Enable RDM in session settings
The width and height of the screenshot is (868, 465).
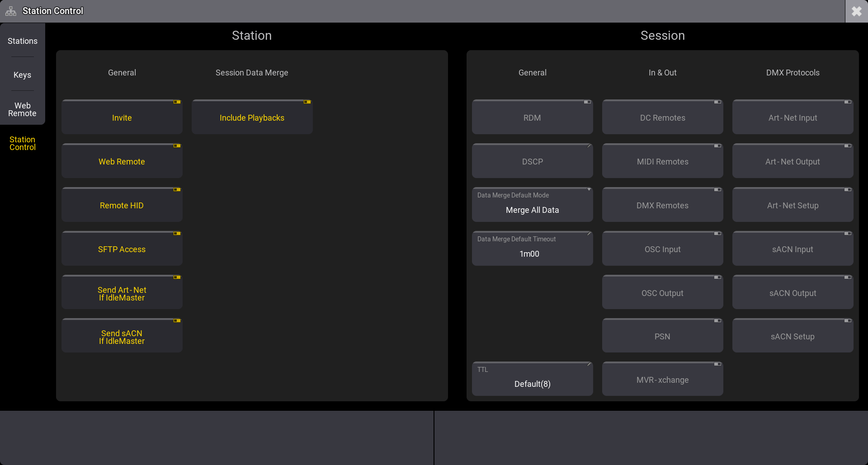pos(532,117)
